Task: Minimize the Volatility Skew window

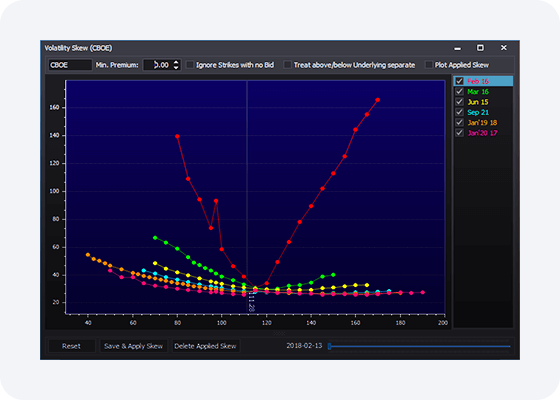Action: click(x=458, y=48)
